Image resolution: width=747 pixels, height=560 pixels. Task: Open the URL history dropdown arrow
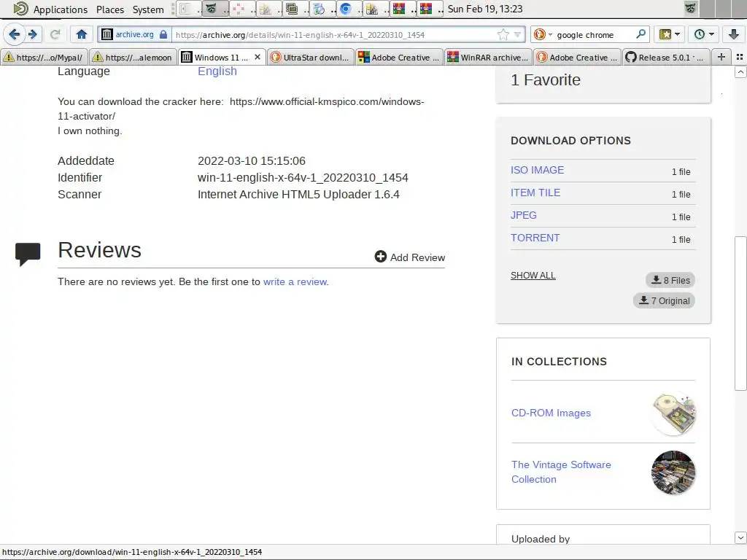[x=517, y=34]
